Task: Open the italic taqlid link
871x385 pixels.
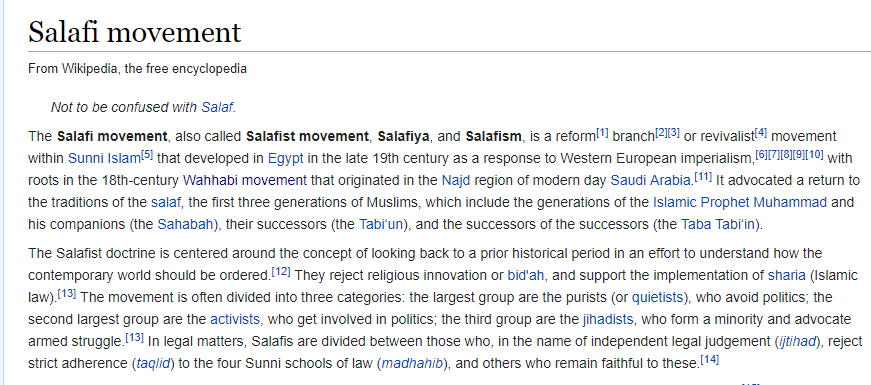Action: [154, 364]
